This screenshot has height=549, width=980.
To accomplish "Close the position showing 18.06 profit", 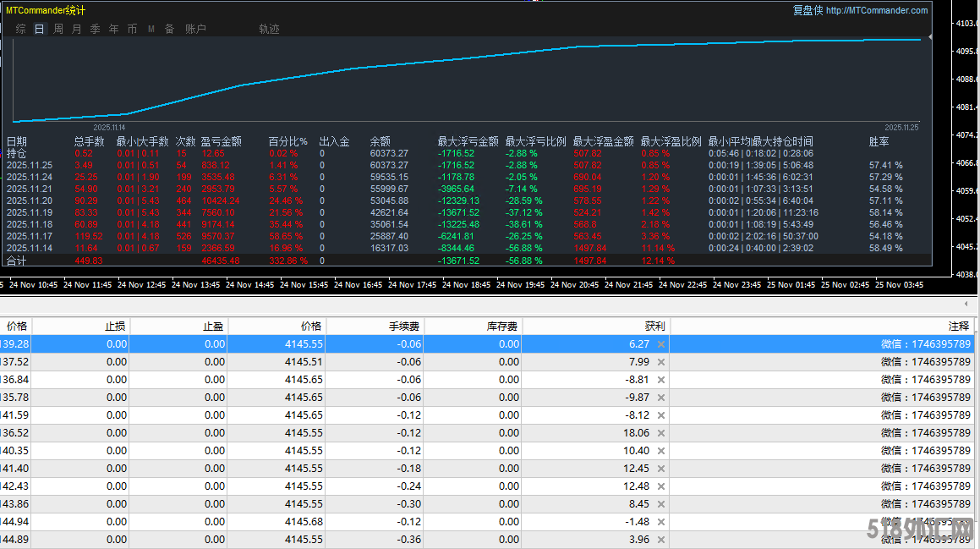I will pos(661,433).
